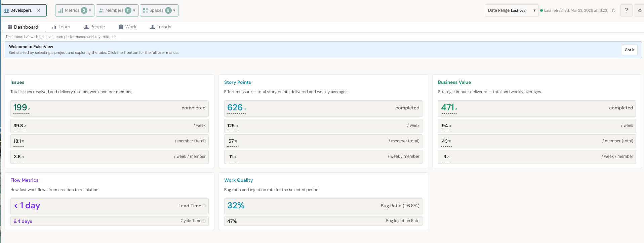This screenshot has width=644, height=243.
Task: Open the settings gear icon
Action: point(640,10)
